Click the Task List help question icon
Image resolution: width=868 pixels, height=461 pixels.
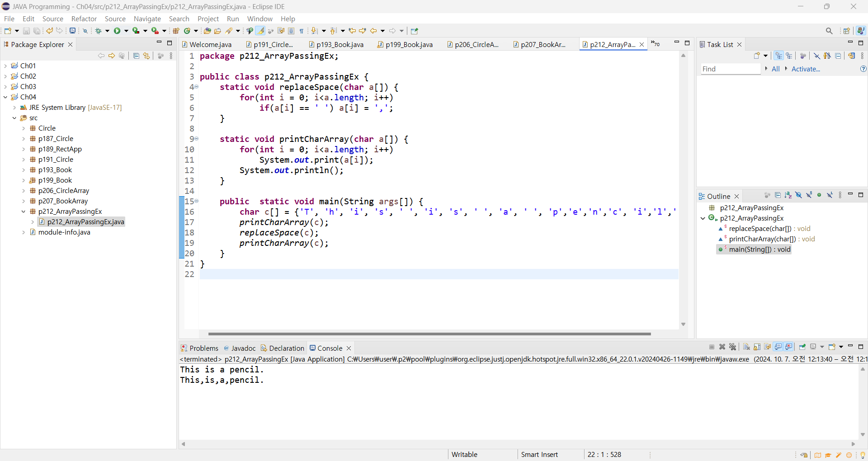pyautogui.click(x=863, y=69)
